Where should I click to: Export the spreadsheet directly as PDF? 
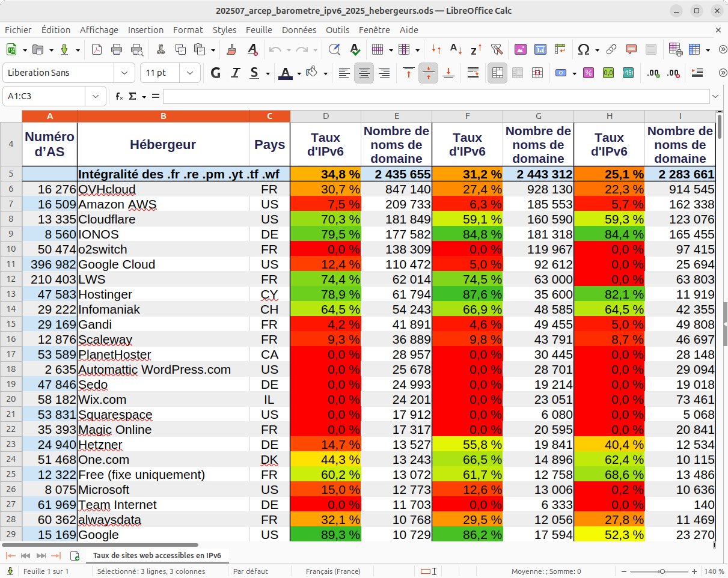click(97, 50)
